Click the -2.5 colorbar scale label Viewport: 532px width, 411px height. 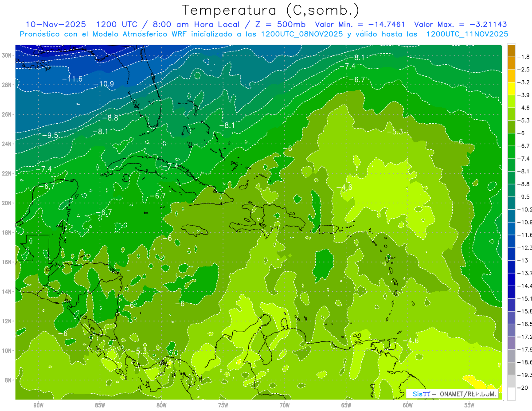(x=524, y=70)
